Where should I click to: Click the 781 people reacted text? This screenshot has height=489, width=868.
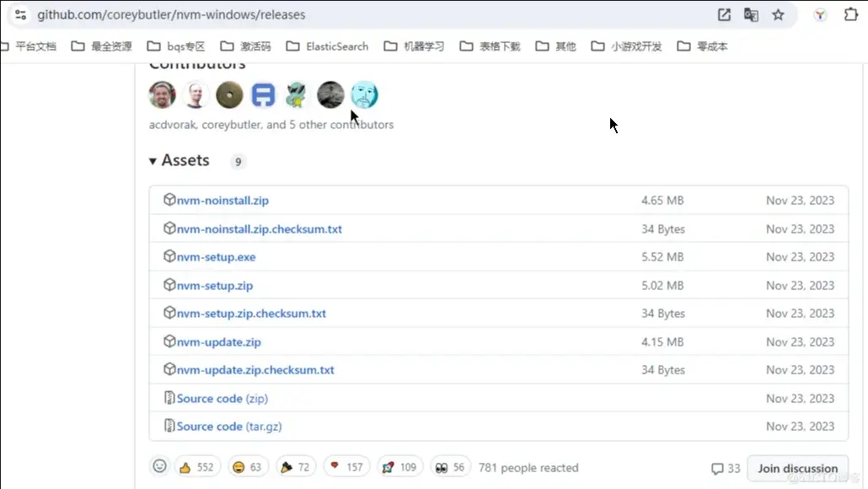[x=528, y=468]
